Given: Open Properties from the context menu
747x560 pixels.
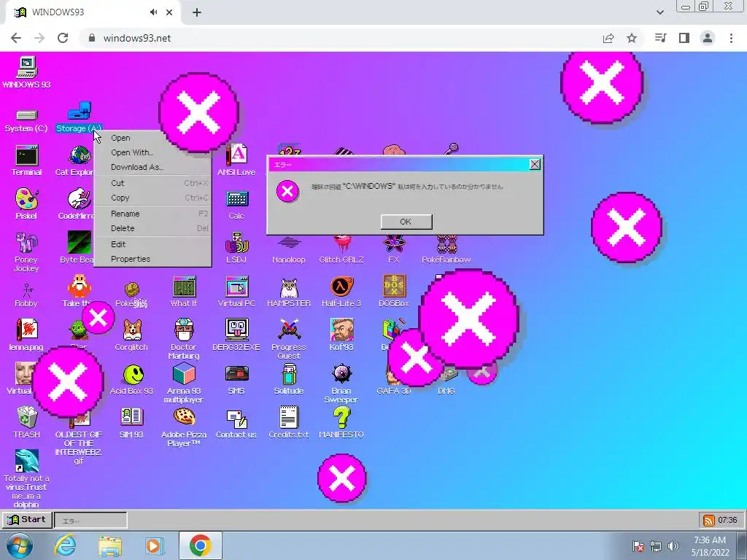Looking at the screenshot, I should (x=152, y=259).
